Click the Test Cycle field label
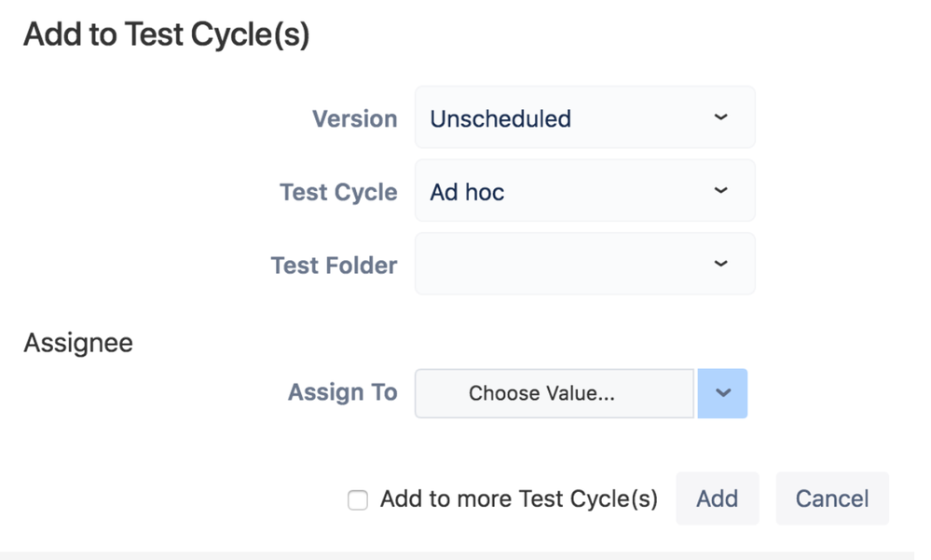Screen dimensions: 931x560 click(x=338, y=192)
